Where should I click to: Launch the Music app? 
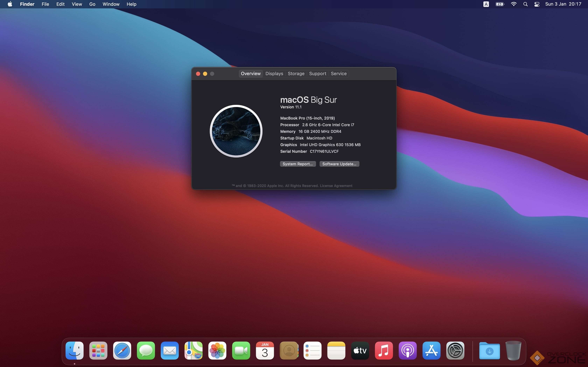(384, 351)
